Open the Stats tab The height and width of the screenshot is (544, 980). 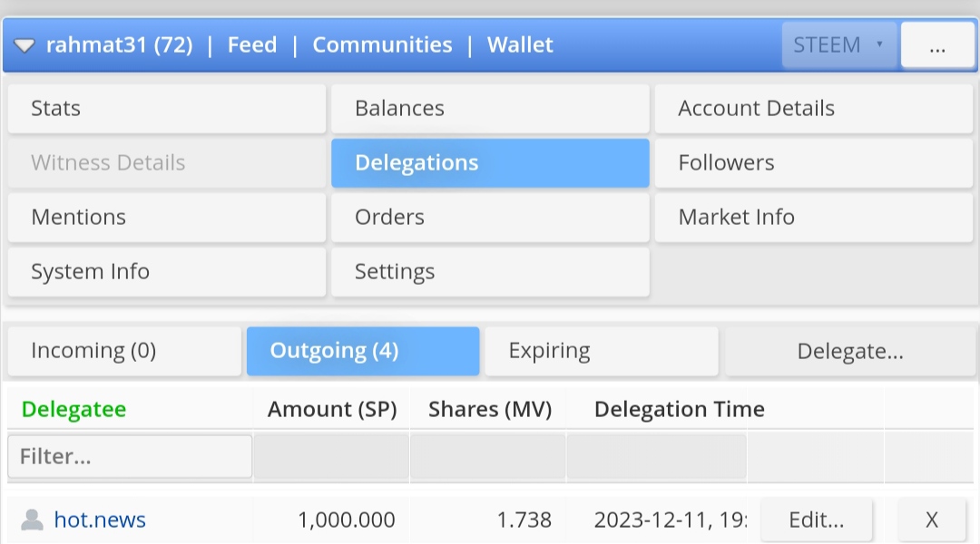coord(166,109)
